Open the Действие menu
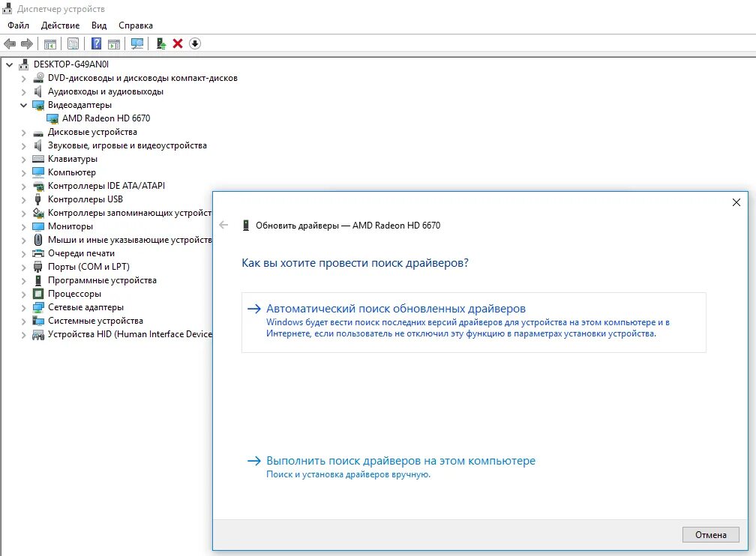This screenshot has width=756, height=556. pos(60,25)
